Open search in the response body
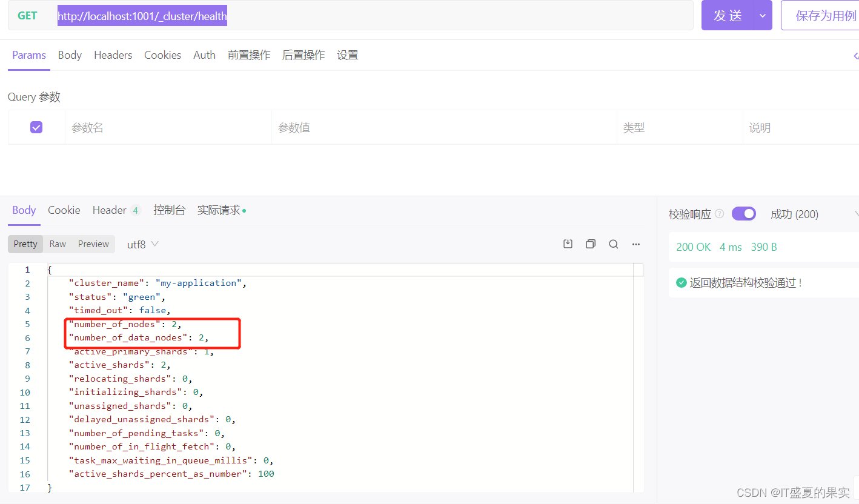The width and height of the screenshot is (859, 504). (x=614, y=244)
